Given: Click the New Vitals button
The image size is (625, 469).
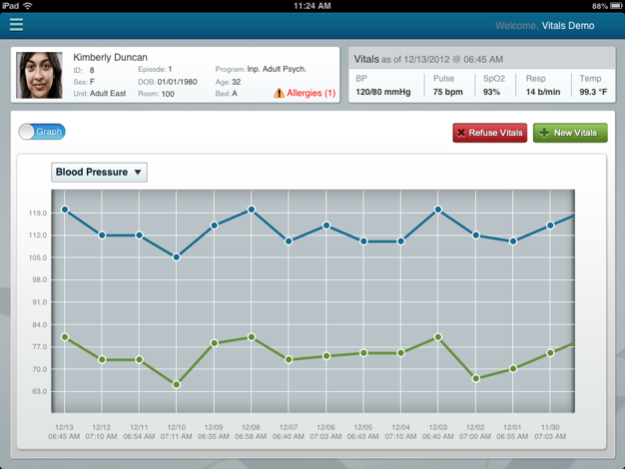Looking at the screenshot, I should point(570,133).
